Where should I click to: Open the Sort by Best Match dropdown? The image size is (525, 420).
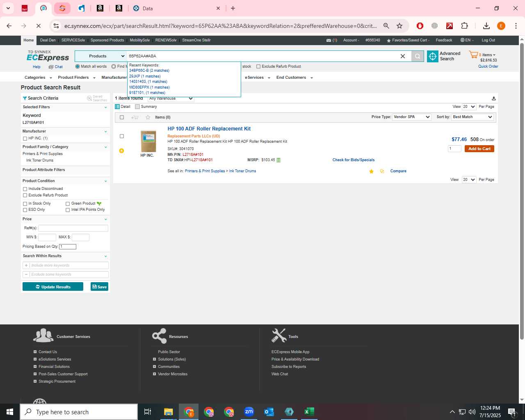tap(472, 117)
